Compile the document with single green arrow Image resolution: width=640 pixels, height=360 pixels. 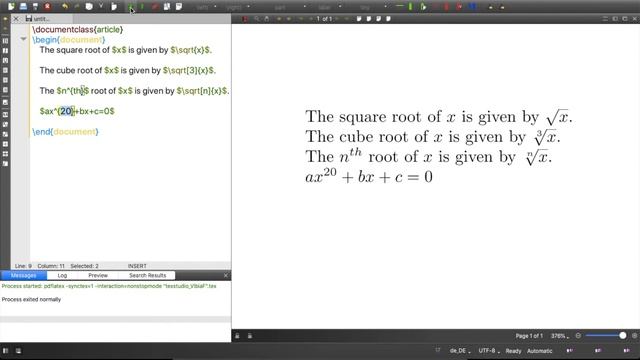pos(142,7)
